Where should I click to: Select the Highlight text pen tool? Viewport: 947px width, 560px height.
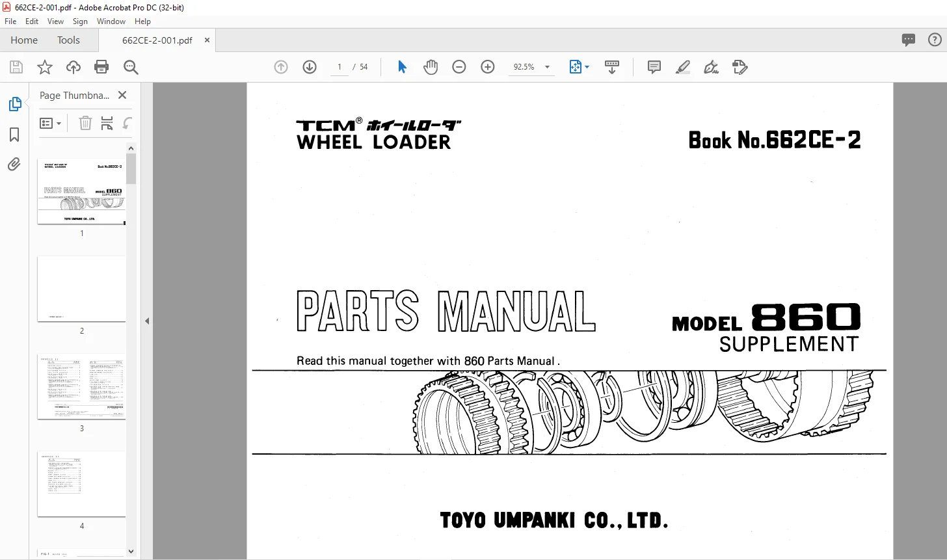tap(682, 67)
